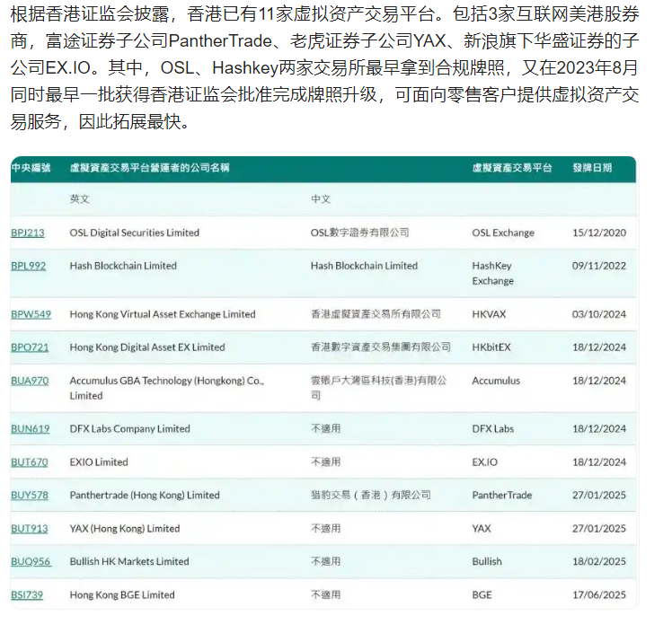The height and width of the screenshot is (633, 672).
Task: Select the BUY578 Panthertrade link
Action: 30,495
